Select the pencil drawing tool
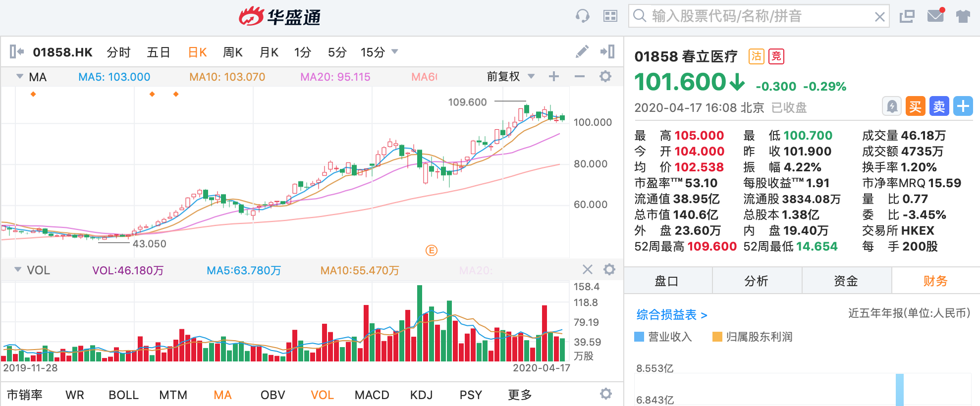Viewport: 980px width, 406px height. (582, 51)
